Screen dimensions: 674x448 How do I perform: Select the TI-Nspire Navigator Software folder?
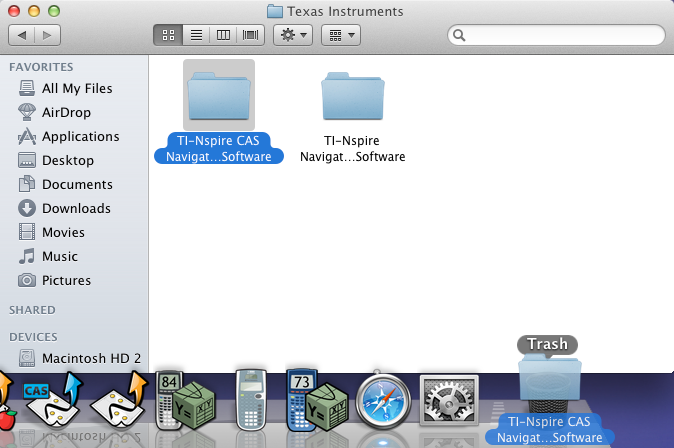pyautogui.click(x=351, y=101)
